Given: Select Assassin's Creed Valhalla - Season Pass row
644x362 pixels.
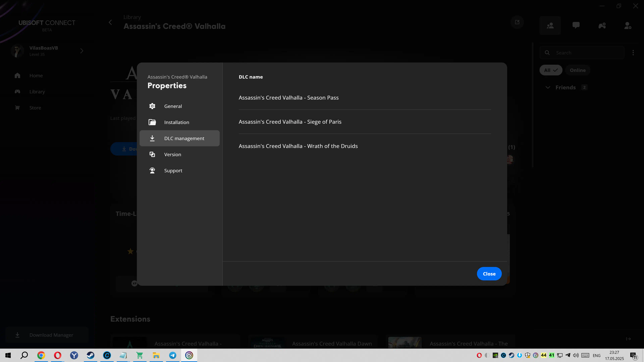Looking at the screenshot, I should click(x=364, y=98).
